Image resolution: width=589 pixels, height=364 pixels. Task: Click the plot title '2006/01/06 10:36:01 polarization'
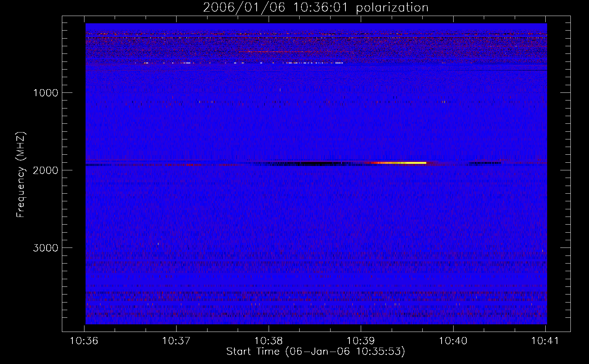[x=316, y=7]
